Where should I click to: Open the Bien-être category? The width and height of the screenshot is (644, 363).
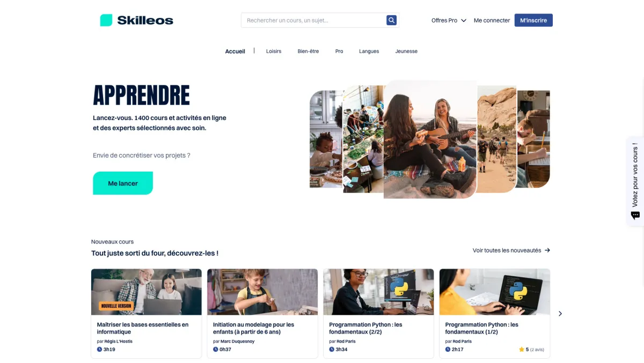click(308, 51)
